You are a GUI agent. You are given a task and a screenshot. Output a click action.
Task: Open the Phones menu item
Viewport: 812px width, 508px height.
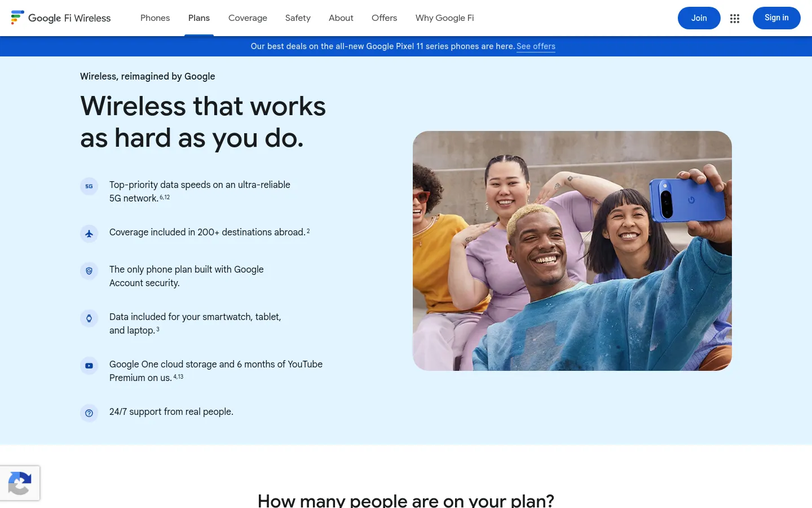coord(155,18)
